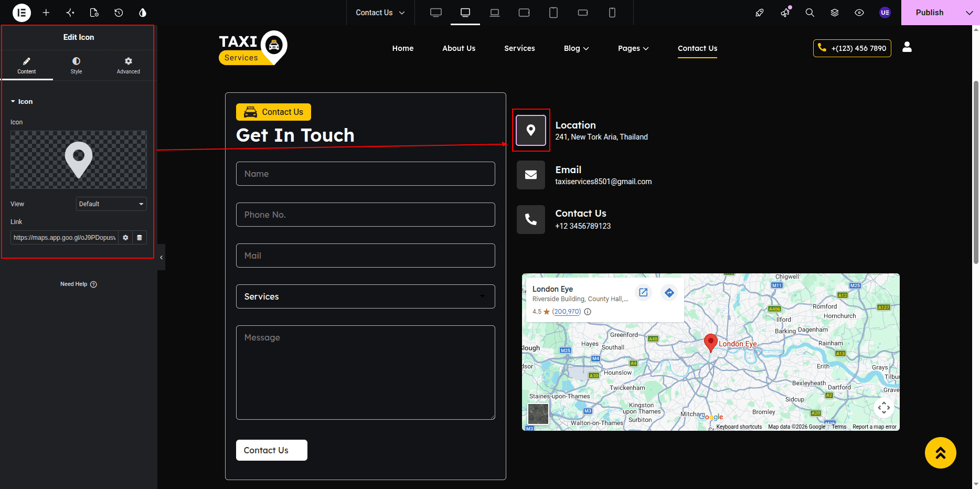This screenshot has height=489, width=980.
Task: Open the Document Settings page icon
Action: pyautogui.click(x=94, y=13)
